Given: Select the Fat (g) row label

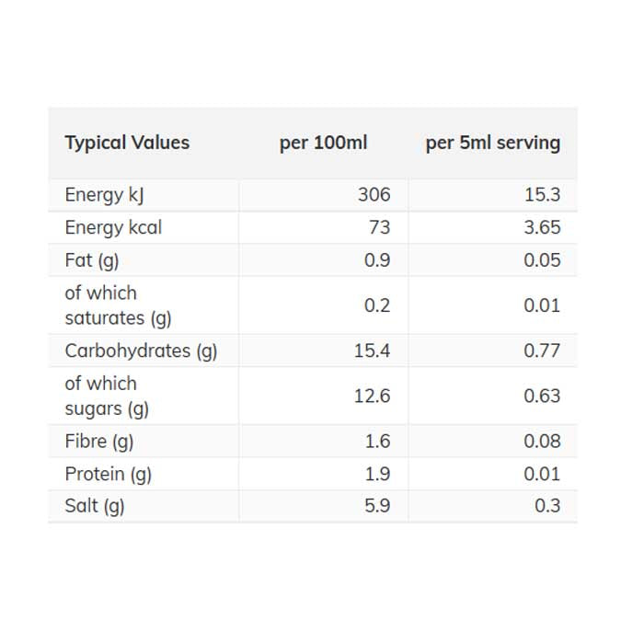Looking at the screenshot, I should click(92, 260).
